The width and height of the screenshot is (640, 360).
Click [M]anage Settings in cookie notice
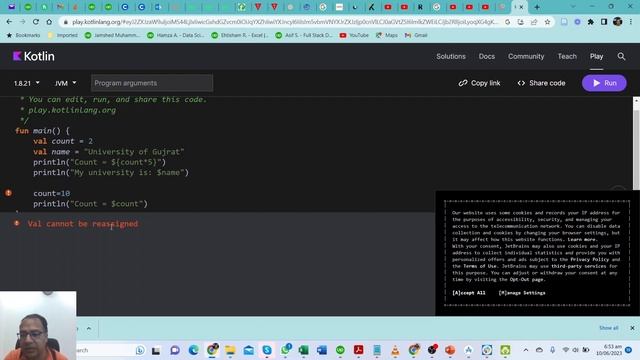coord(522,293)
